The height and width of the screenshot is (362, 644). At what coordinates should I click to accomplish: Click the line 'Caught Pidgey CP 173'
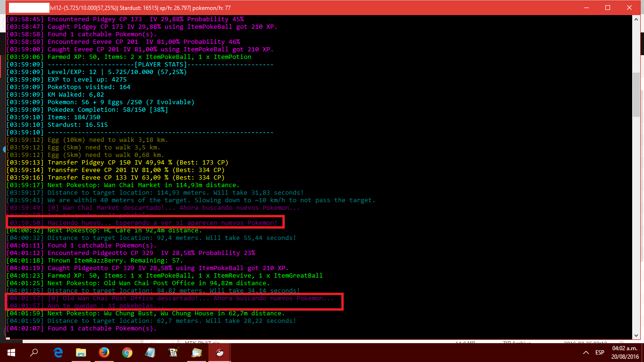coord(142,27)
